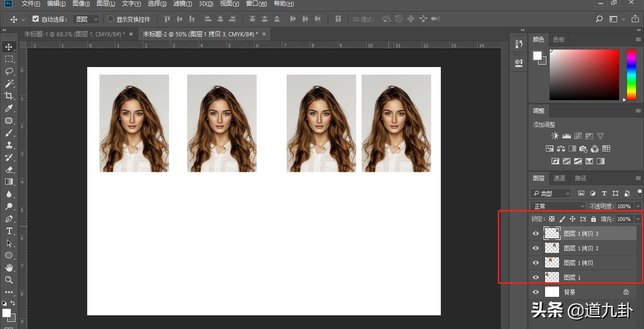
Task: Select the Magic Wand tool
Action: [9, 84]
